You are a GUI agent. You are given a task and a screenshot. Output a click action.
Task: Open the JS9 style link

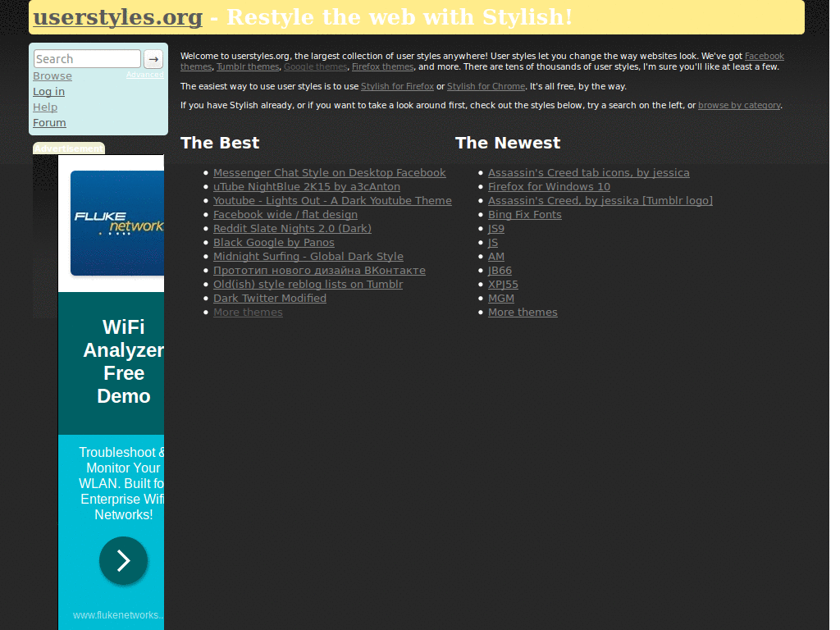pos(496,229)
